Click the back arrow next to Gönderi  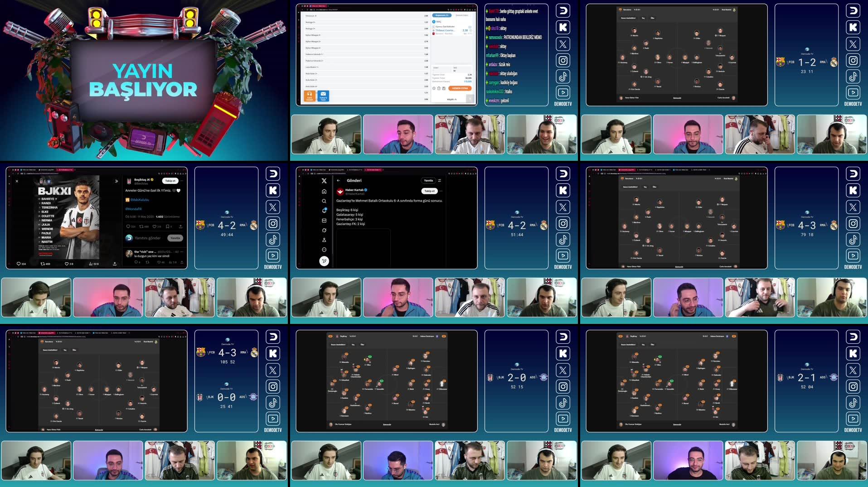pyautogui.click(x=338, y=180)
